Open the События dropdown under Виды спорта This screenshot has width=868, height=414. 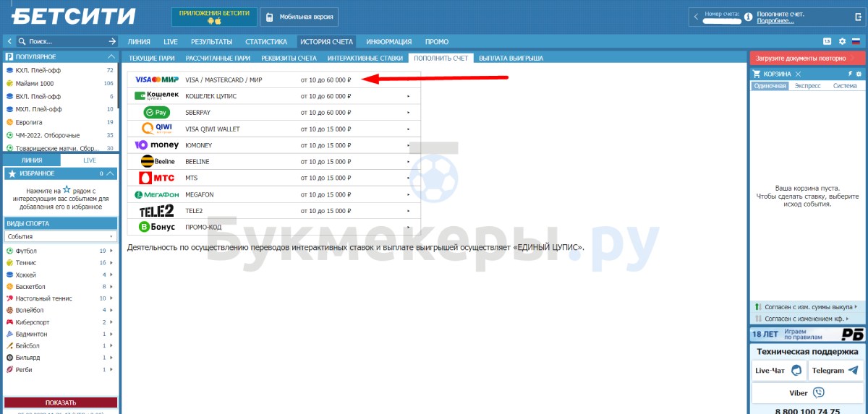coord(61,236)
